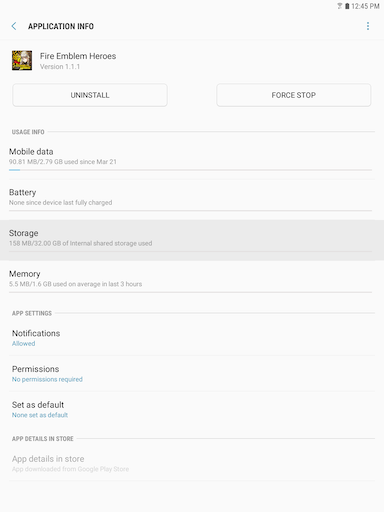384x512 pixels.
Task: Open the Storage settings entry
Action: pyautogui.click(x=192, y=240)
